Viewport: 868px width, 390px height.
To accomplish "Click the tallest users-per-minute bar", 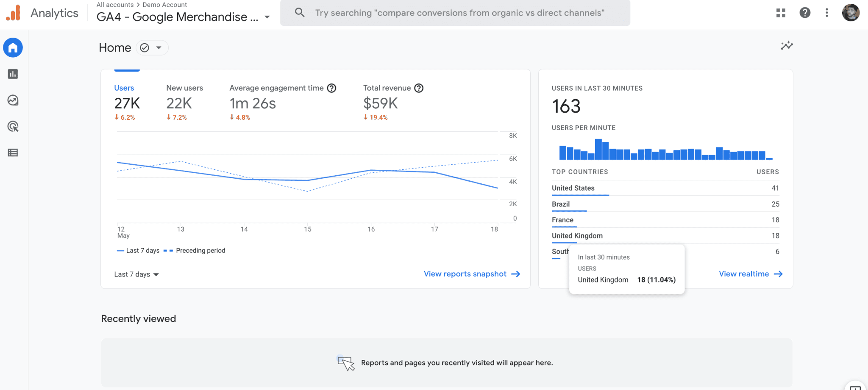I will point(598,149).
